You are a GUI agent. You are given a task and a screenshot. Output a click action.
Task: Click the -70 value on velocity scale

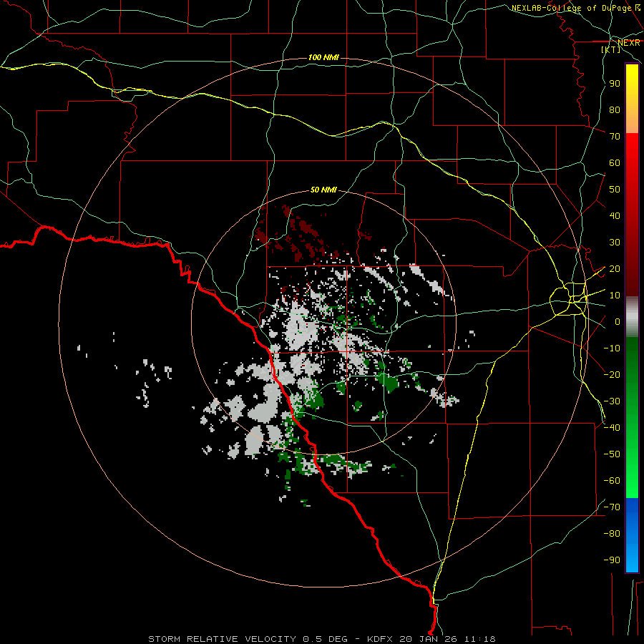click(612, 507)
